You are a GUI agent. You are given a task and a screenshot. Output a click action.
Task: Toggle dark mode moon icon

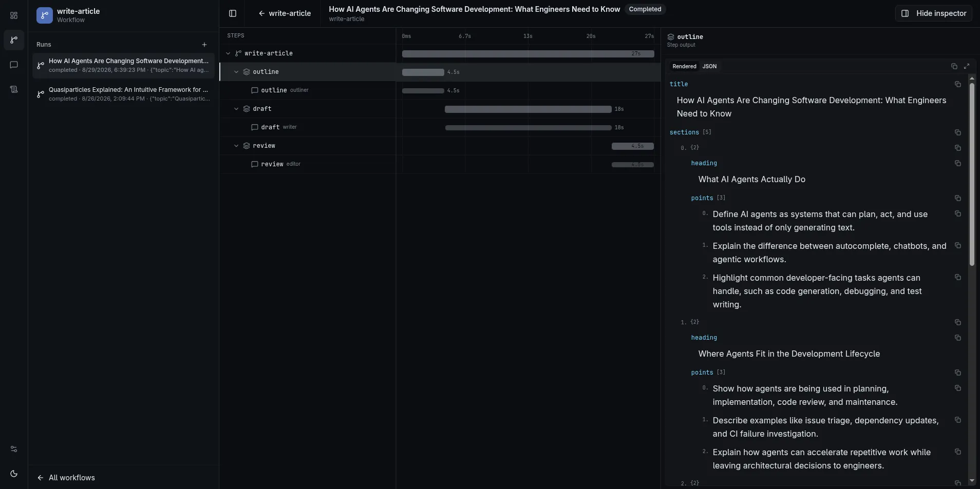(14, 474)
